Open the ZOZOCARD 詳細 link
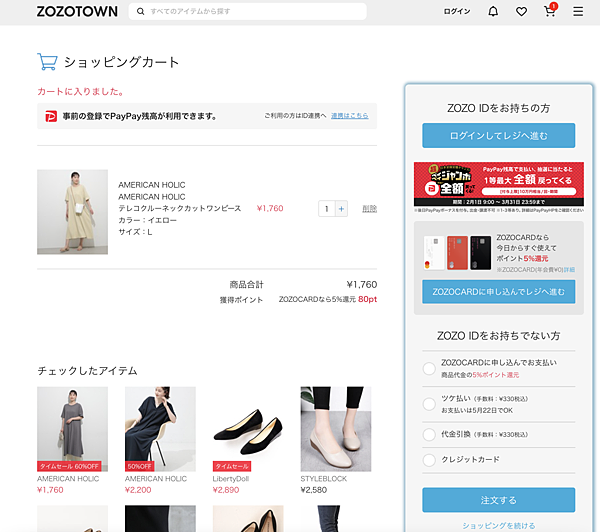The height and width of the screenshot is (532, 600). [x=569, y=270]
